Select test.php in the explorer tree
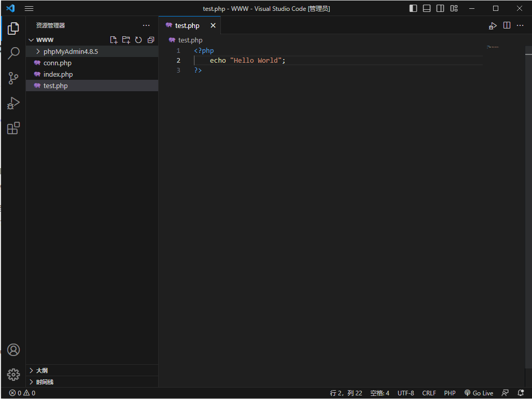This screenshot has height=399, width=532. 92,86
